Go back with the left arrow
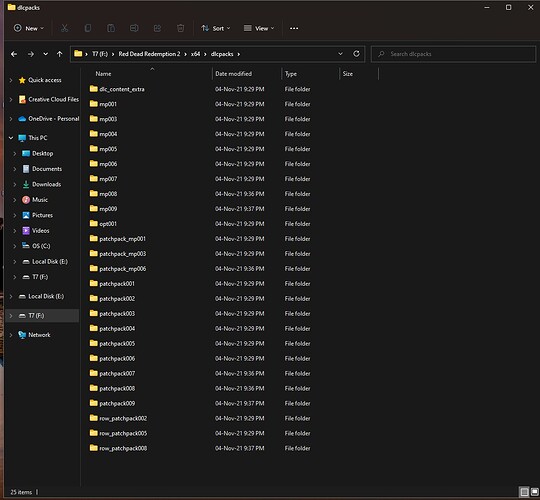The width and height of the screenshot is (540, 500). tap(14, 54)
